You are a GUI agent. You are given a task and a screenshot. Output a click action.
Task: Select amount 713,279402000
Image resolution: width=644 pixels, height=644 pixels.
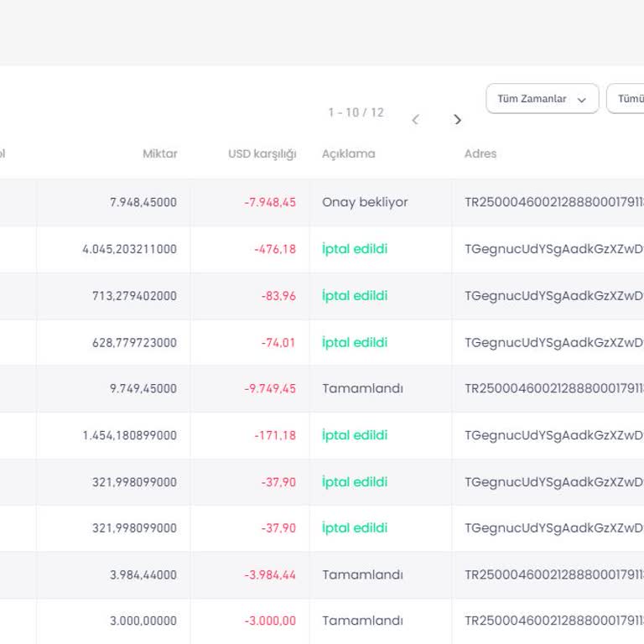tap(135, 296)
